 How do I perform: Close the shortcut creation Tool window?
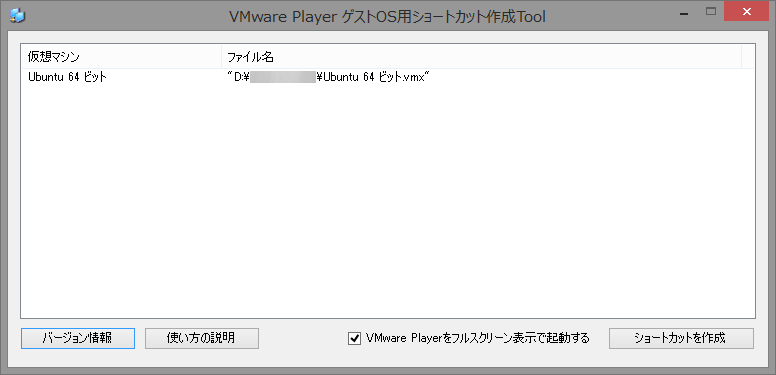746,11
